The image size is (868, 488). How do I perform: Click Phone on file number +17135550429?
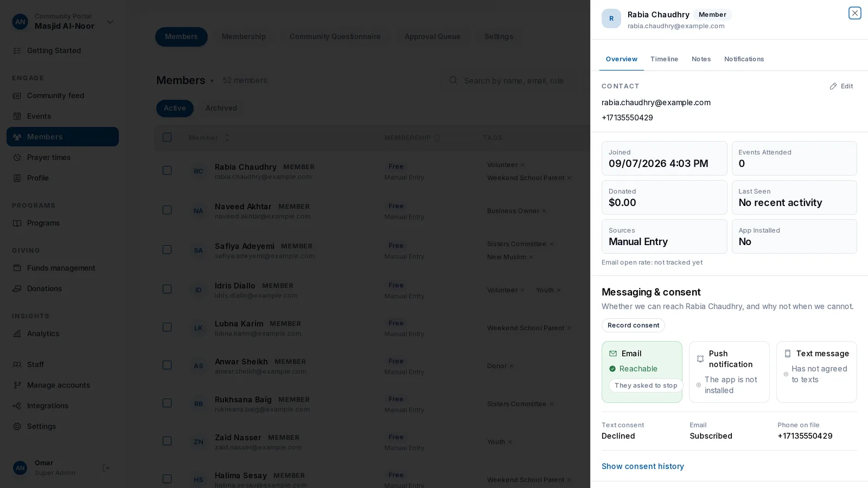pyautogui.click(x=805, y=436)
